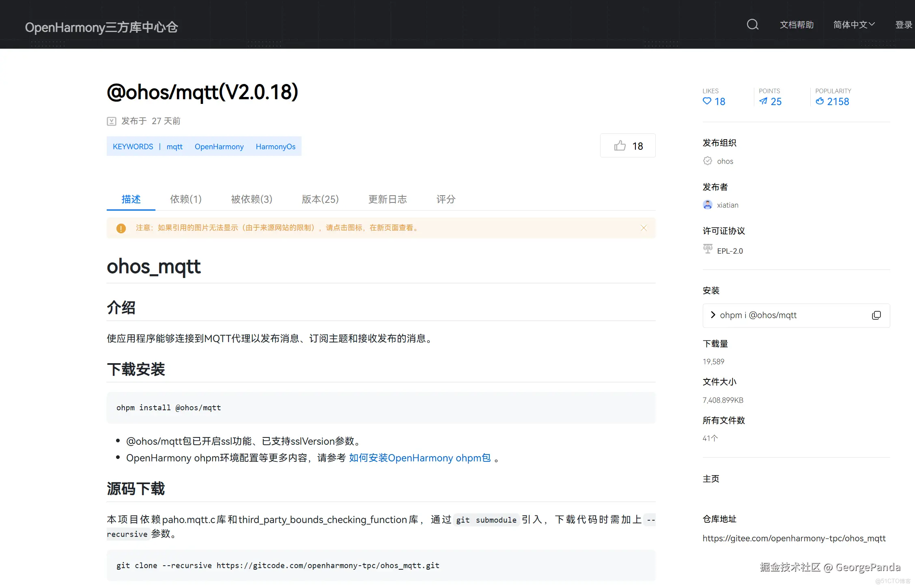Viewport: 915px width, 588px height.
Task: Click the HarmonyOs keyword tag
Action: [x=275, y=146]
